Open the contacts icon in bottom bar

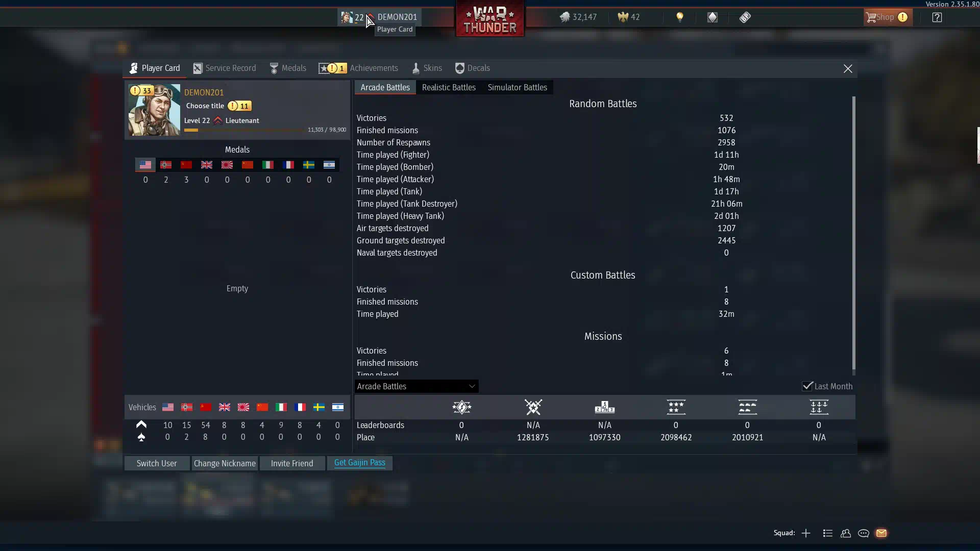pyautogui.click(x=846, y=533)
